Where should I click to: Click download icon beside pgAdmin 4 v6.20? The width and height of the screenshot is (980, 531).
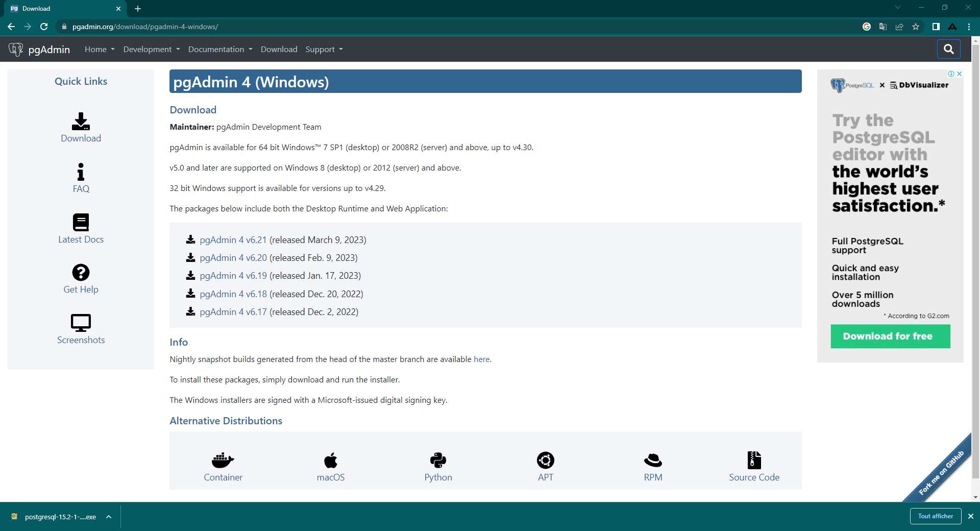click(190, 257)
